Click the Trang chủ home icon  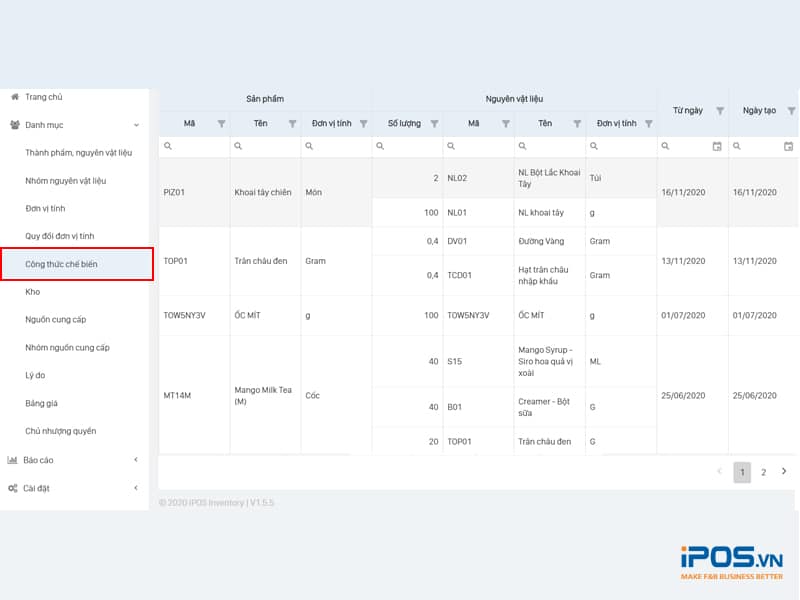click(x=14, y=97)
